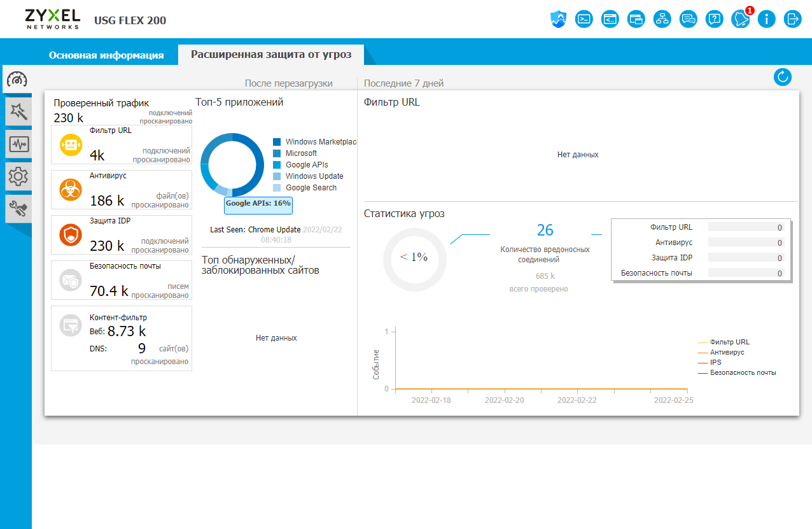Click the Microsoft legend color square
The image size is (812, 529).
277,153
